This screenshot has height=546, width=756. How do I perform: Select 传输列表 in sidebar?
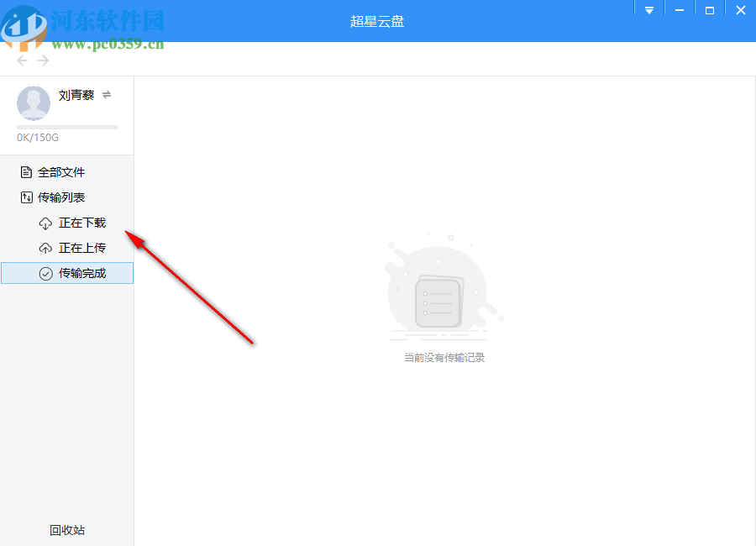point(67,197)
